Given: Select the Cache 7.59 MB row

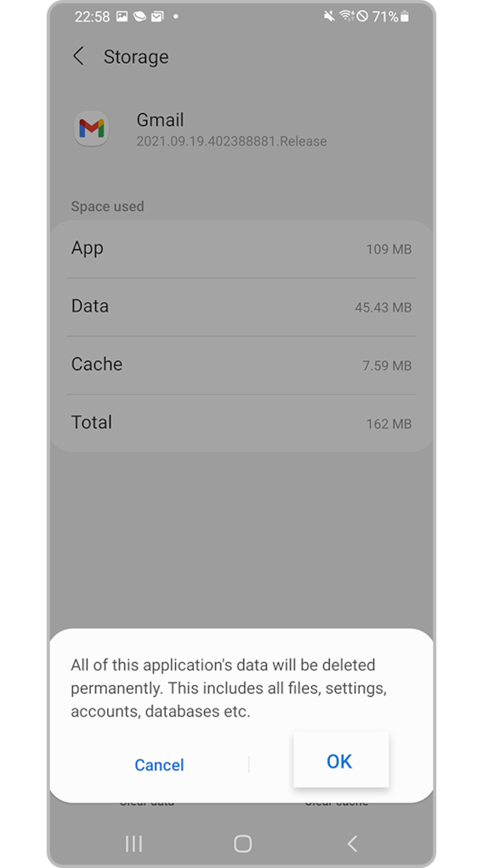Looking at the screenshot, I should coord(241,365).
